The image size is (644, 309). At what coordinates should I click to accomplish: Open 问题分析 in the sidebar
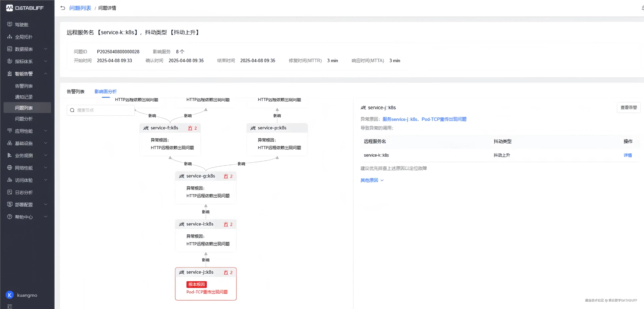coord(24,119)
